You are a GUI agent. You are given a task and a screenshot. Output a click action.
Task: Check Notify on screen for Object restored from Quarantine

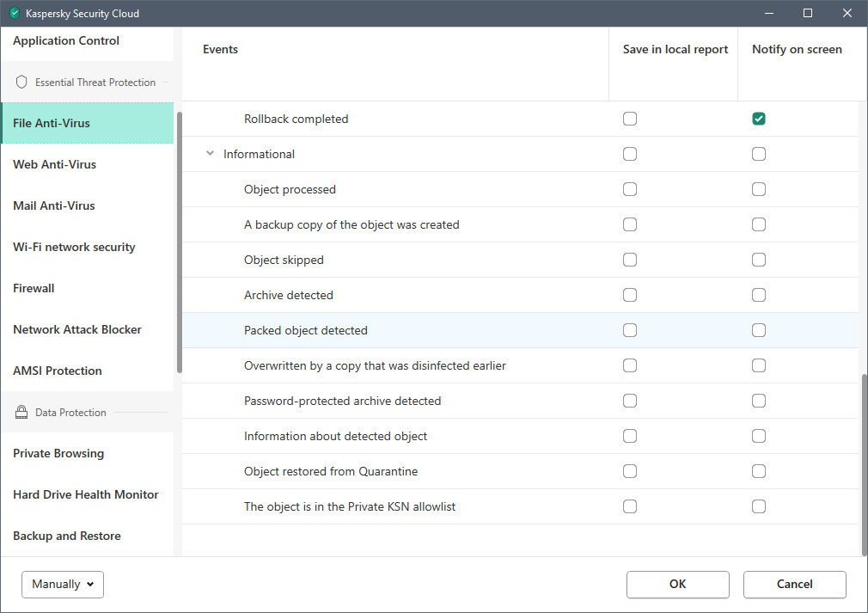coord(759,471)
